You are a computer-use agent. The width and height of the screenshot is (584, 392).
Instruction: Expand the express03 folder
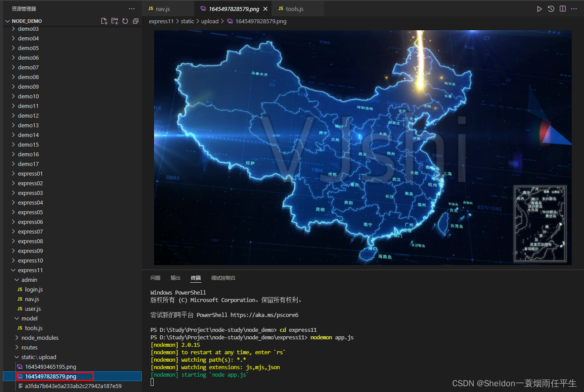[x=72, y=193]
